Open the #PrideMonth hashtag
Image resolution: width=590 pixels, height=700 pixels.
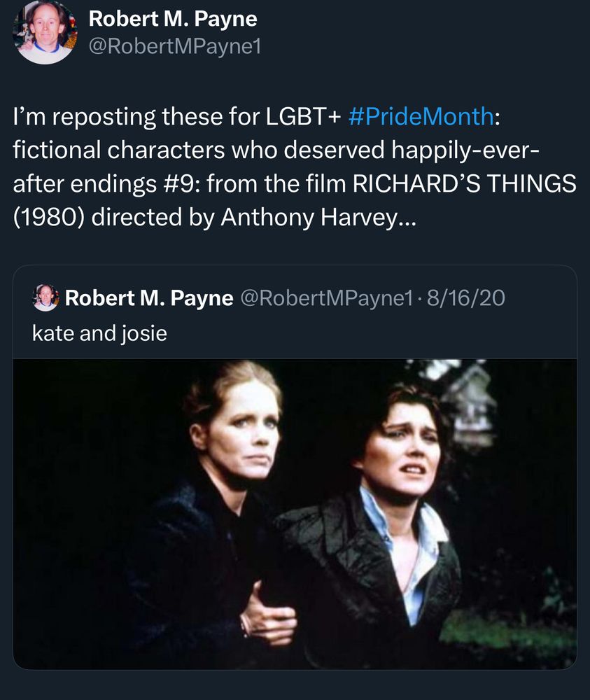[421, 116]
